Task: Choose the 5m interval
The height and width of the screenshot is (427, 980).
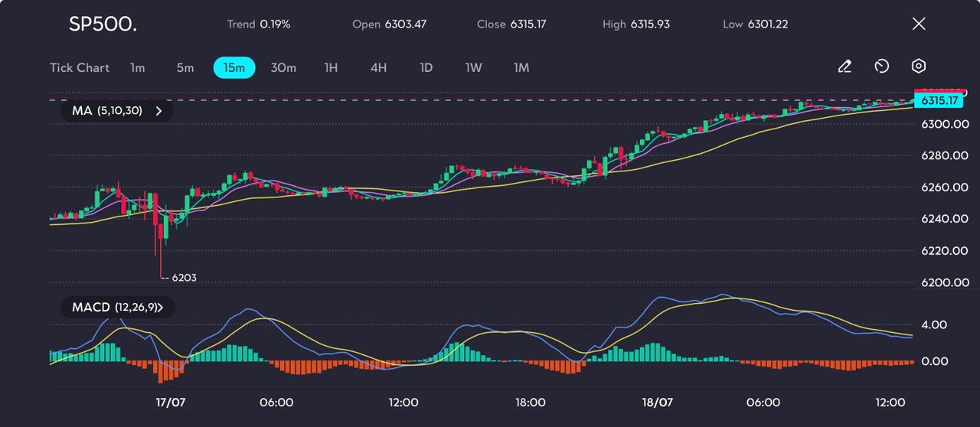Action: point(185,68)
